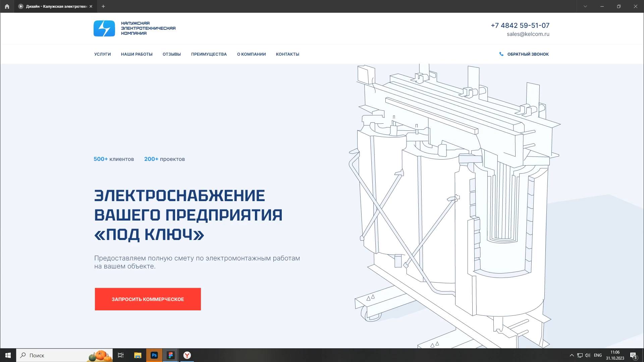Image resolution: width=644 pixels, height=362 pixels.
Task: Open the ENG language switcher
Action: pyautogui.click(x=597, y=355)
